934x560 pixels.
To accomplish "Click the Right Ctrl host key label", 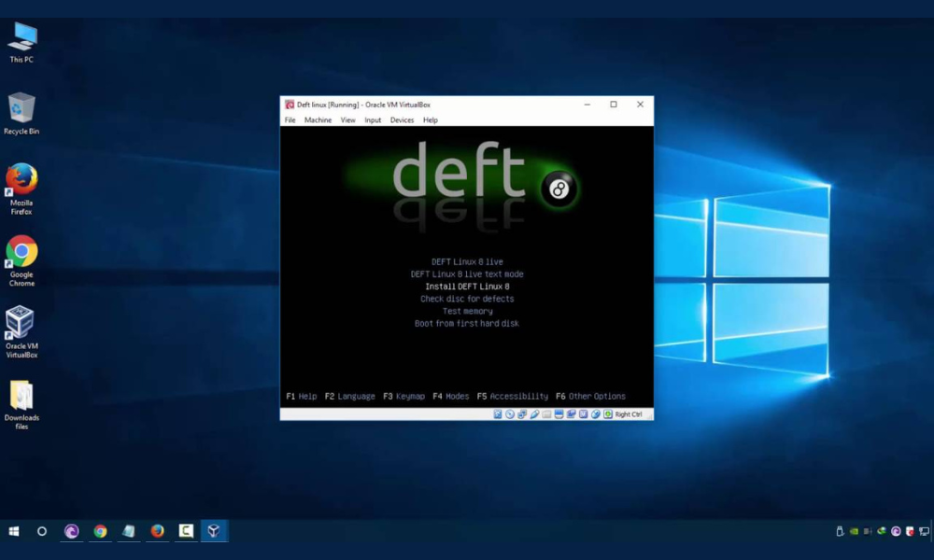I will (629, 414).
